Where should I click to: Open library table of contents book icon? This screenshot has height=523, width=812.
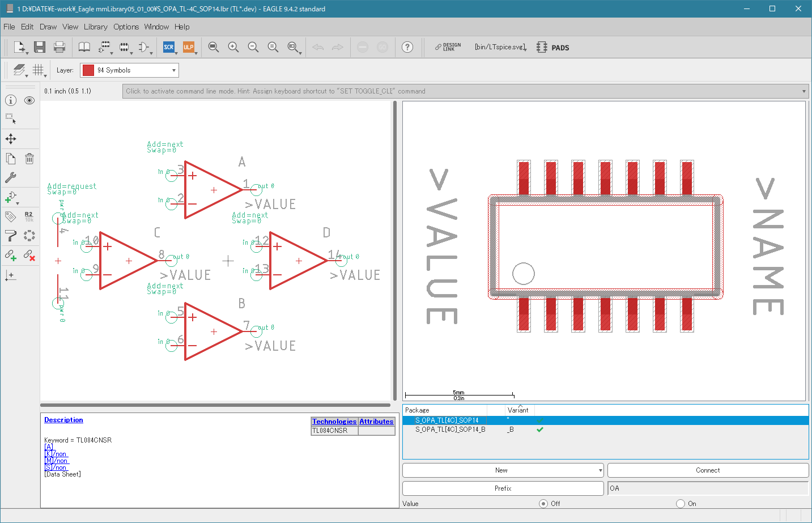pyautogui.click(x=84, y=47)
